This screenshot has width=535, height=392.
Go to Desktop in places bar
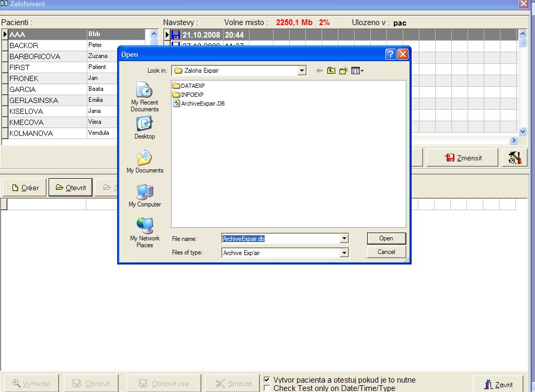(x=144, y=128)
